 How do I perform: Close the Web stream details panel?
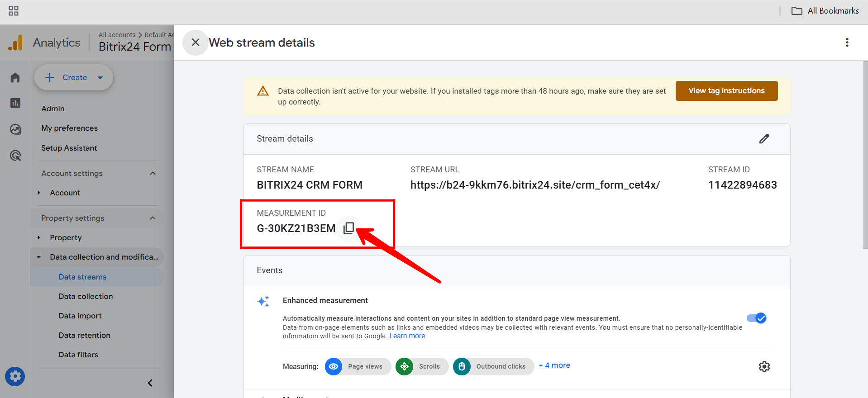pos(196,43)
